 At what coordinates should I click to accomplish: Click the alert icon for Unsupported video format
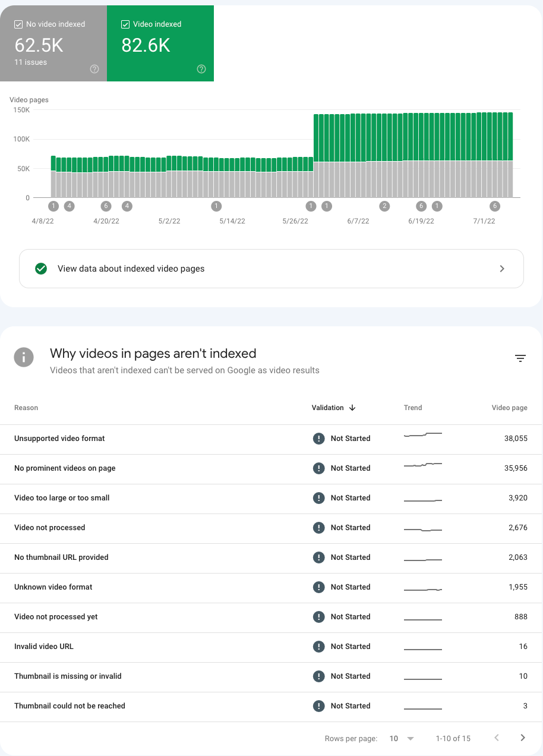[318, 438]
